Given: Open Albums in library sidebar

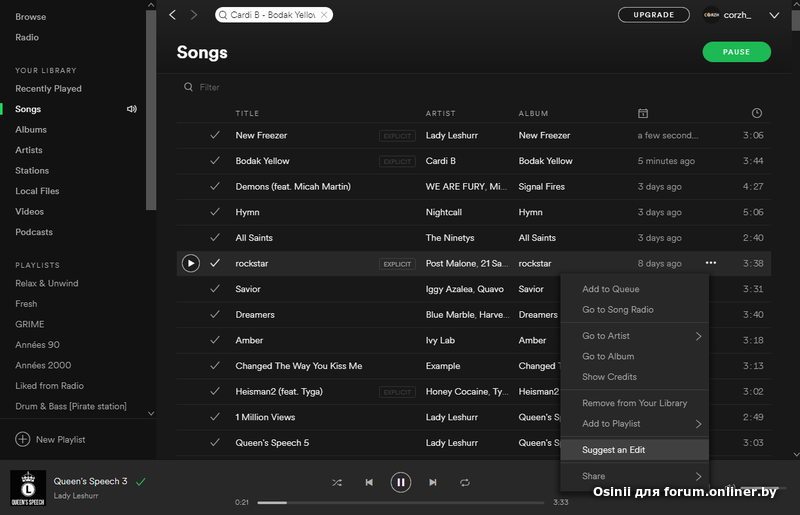Looking at the screenshot, I should point(31,130).
